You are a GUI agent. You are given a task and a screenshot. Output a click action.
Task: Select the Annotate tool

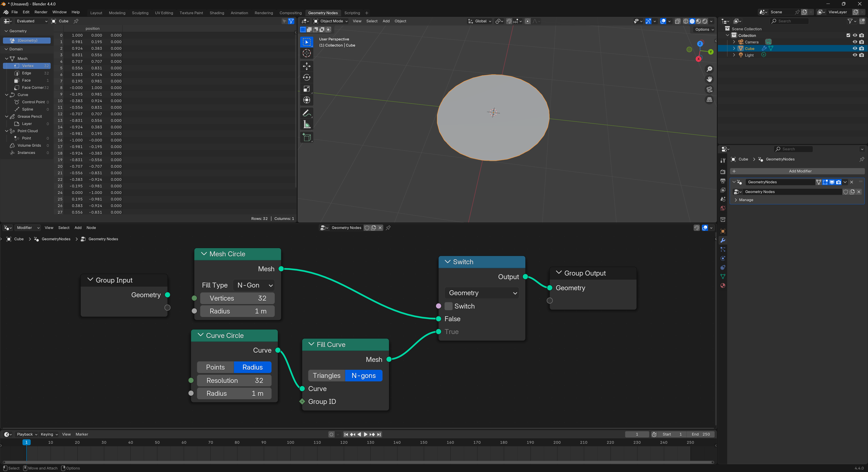pos(307,113)
